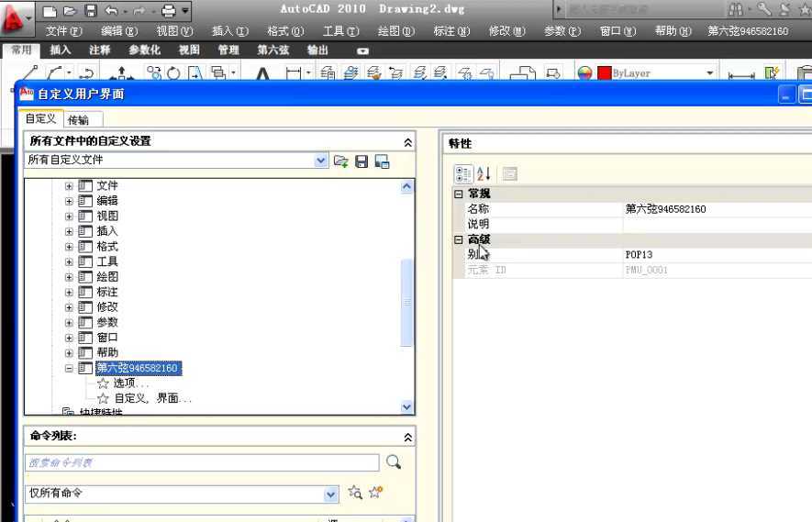Click the color wheel icon in ribbon
Viewport: 812px width, 522px height.
[x=584, y=73]
